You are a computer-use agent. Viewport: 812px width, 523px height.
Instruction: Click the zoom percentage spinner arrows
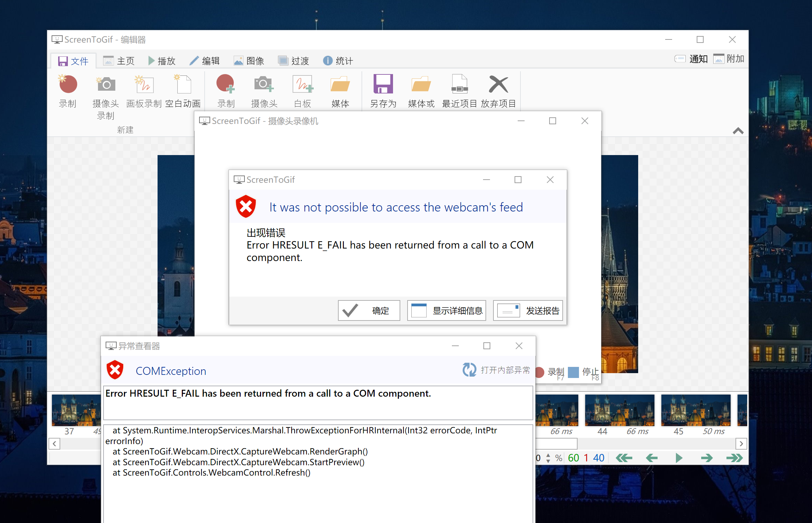click(548, 458)
